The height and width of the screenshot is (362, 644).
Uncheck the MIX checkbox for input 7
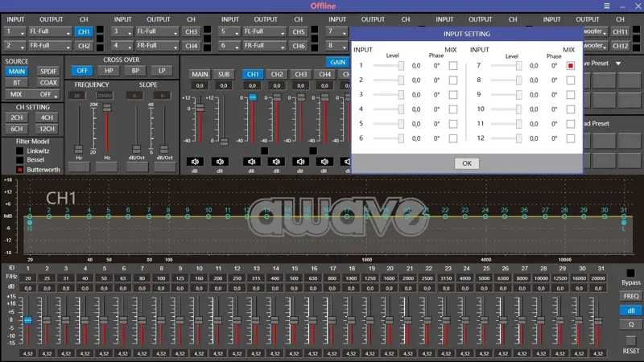click(571, 66)
